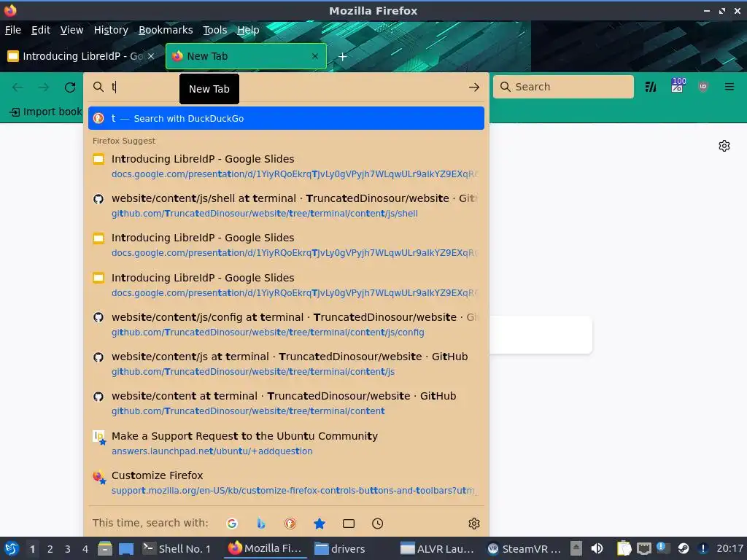This screenshot has height=560, width=747.
Task: Click the Import bookmarks toolbar button
Action: [x=46, y=112]
